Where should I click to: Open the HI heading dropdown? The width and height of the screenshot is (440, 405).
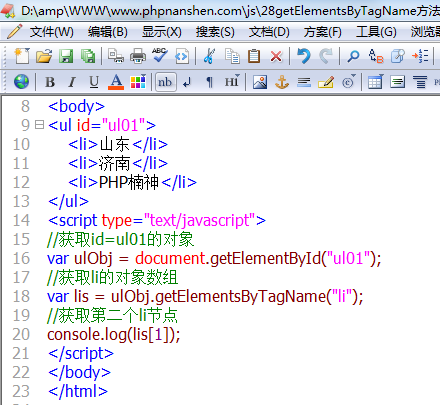[x=232, y=81]
